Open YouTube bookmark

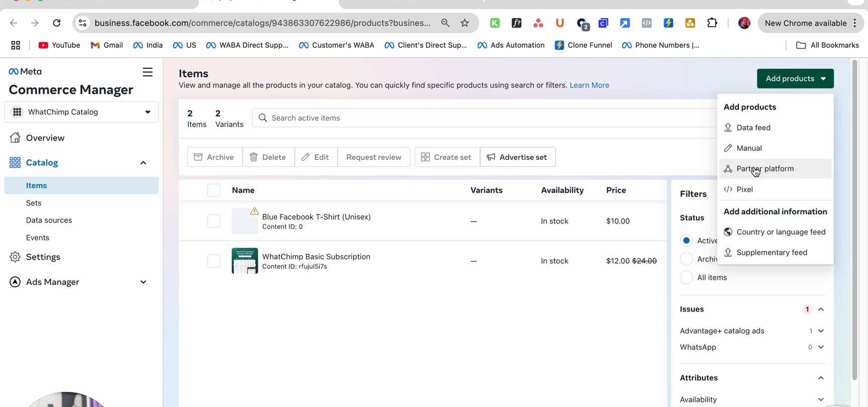click(x=59, y=45)
